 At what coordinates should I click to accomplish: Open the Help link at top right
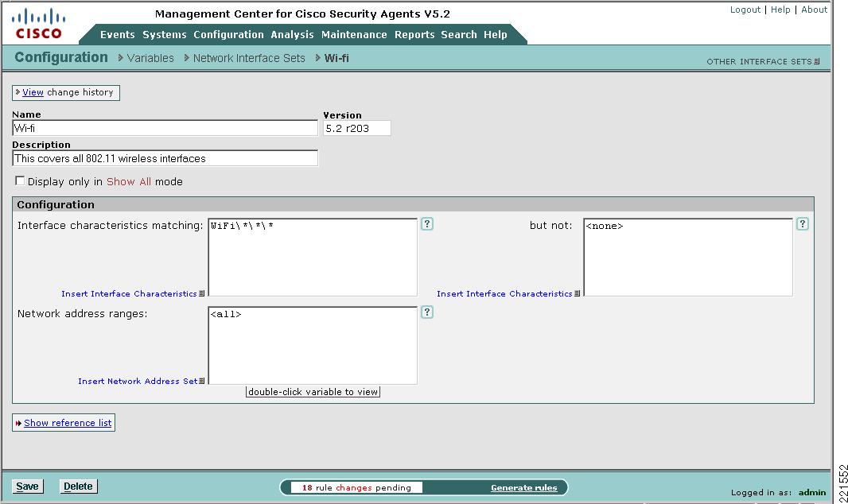pyautogui.click(x=780, y=10)
